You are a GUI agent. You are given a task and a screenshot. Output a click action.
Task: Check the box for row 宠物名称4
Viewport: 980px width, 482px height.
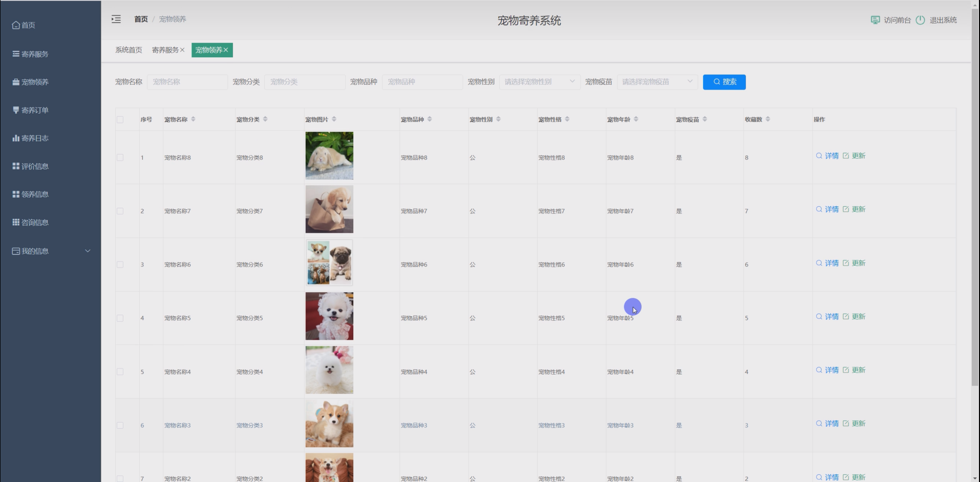tap(120, 372)
